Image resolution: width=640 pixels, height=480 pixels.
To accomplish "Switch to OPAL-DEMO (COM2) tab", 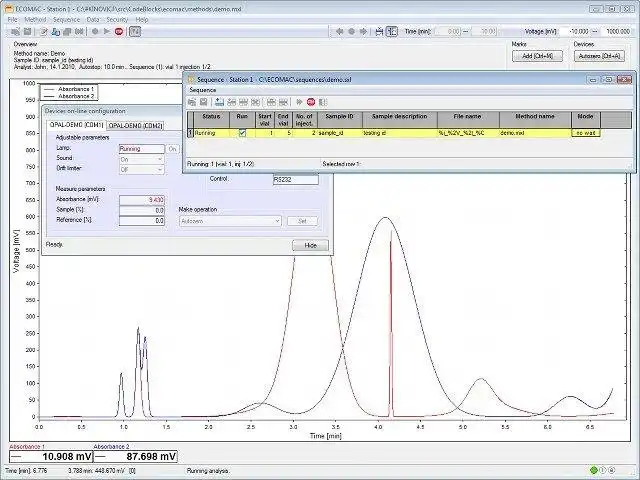I will tap(136, 126).
